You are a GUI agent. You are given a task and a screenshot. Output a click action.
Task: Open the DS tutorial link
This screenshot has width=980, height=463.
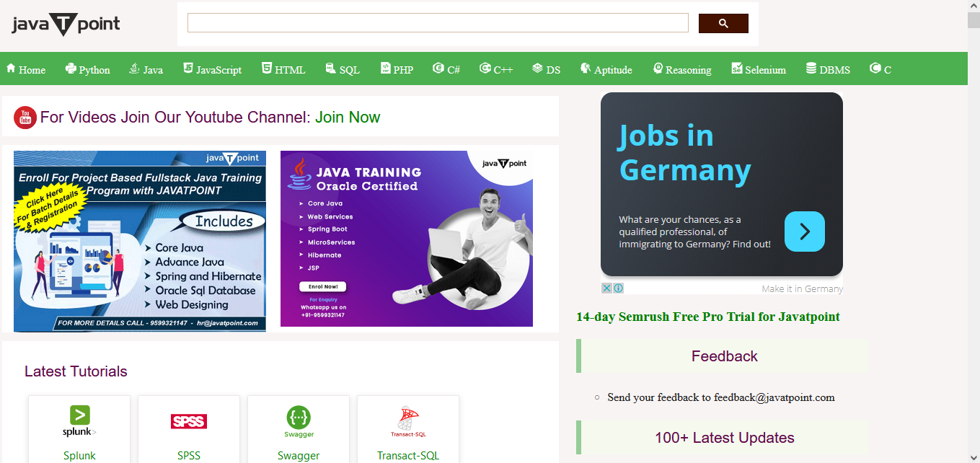(553, 70)
